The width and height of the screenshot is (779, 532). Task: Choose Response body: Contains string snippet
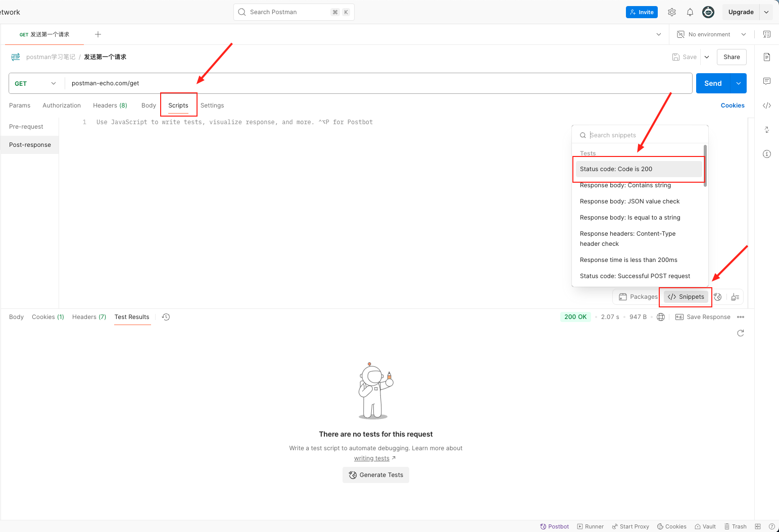tap(625, 185)
